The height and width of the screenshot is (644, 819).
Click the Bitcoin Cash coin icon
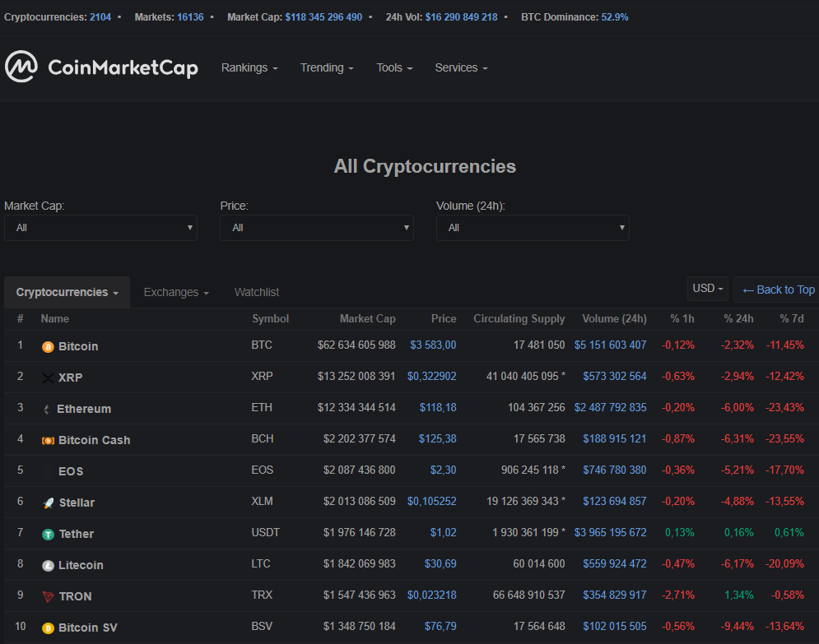[48, 441]
